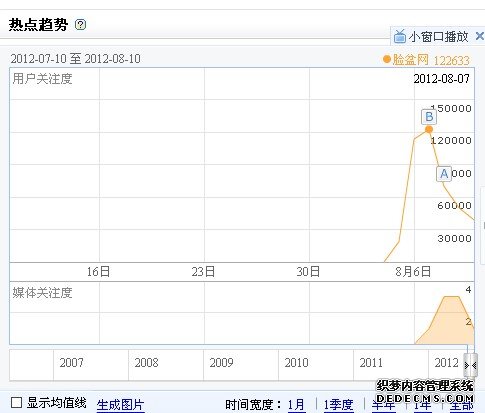Set time width to 1年

point(422,405)
